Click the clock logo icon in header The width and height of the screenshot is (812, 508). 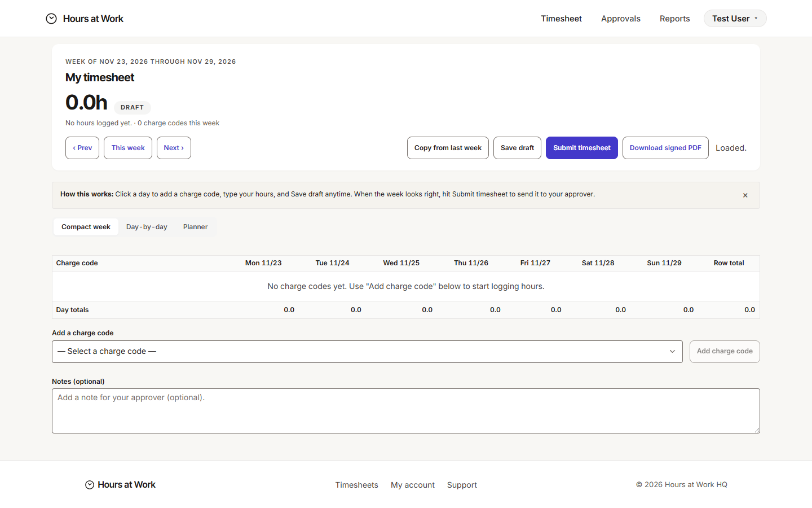[51, 19]
